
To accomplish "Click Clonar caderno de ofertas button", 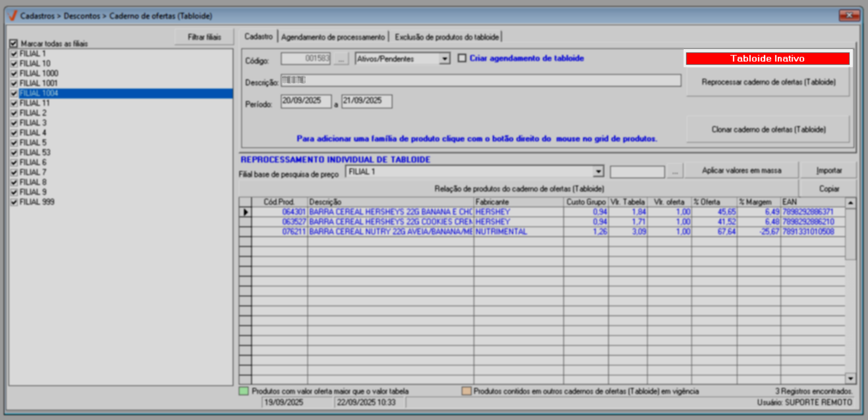I will click(768, 129).
